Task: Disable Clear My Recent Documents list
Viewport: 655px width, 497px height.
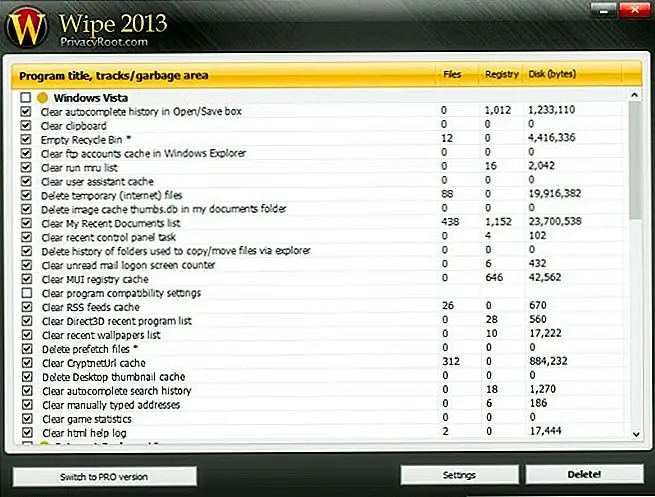Action: point(25,224)
